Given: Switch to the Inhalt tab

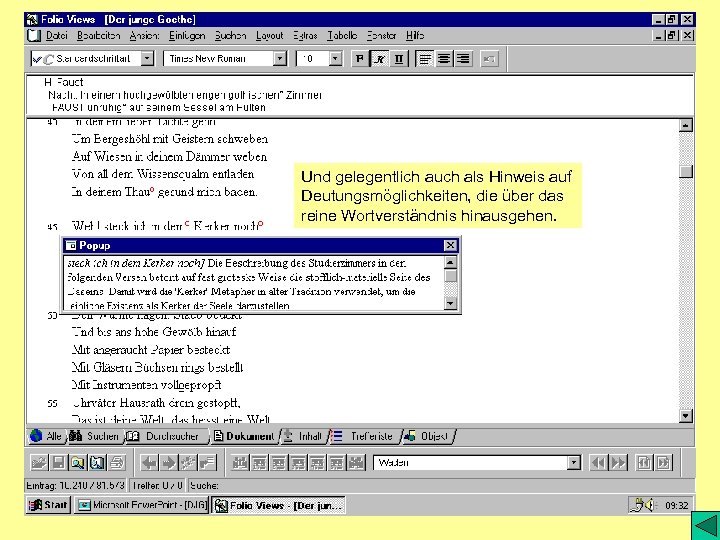Looking at the screenshot, I should pyautogui.click(x=303, y=436).
